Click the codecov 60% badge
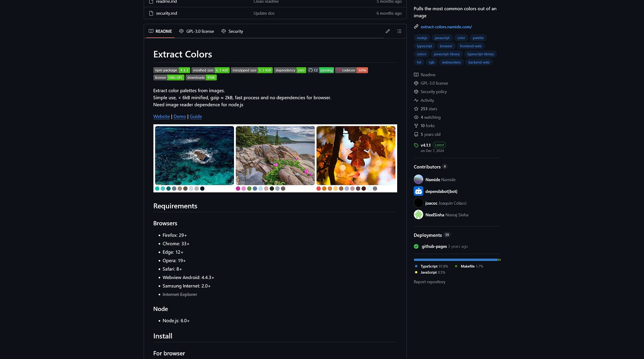Screen dimensions: 644x359 click(x=352, y=70)
